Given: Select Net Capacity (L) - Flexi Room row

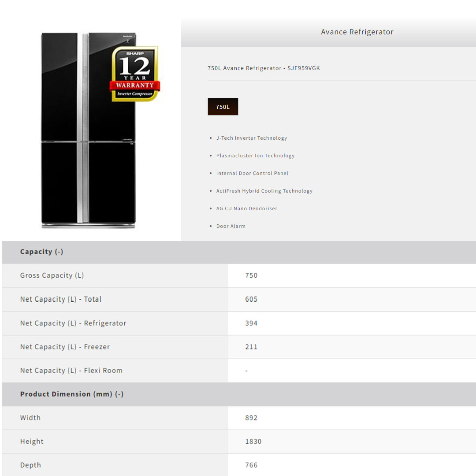Looking at the screenshot, I should coord(71,371).
